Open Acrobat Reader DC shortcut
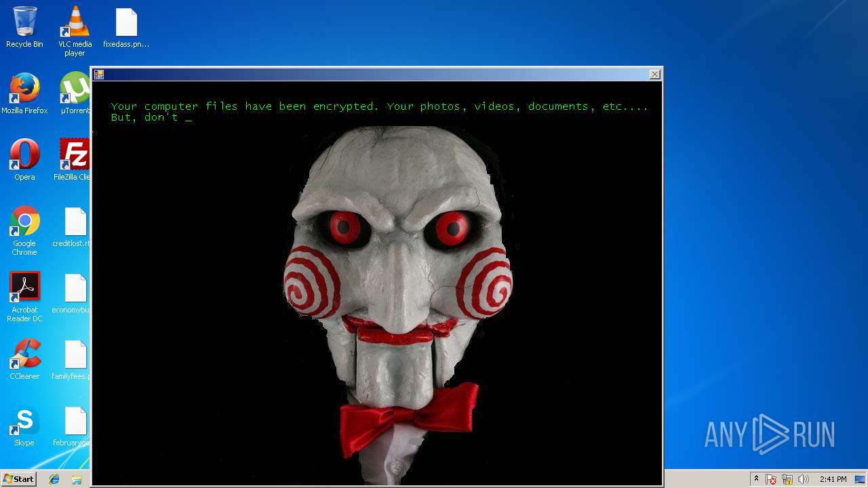This screenshot has height=488, width=868. tap(24, 297)
